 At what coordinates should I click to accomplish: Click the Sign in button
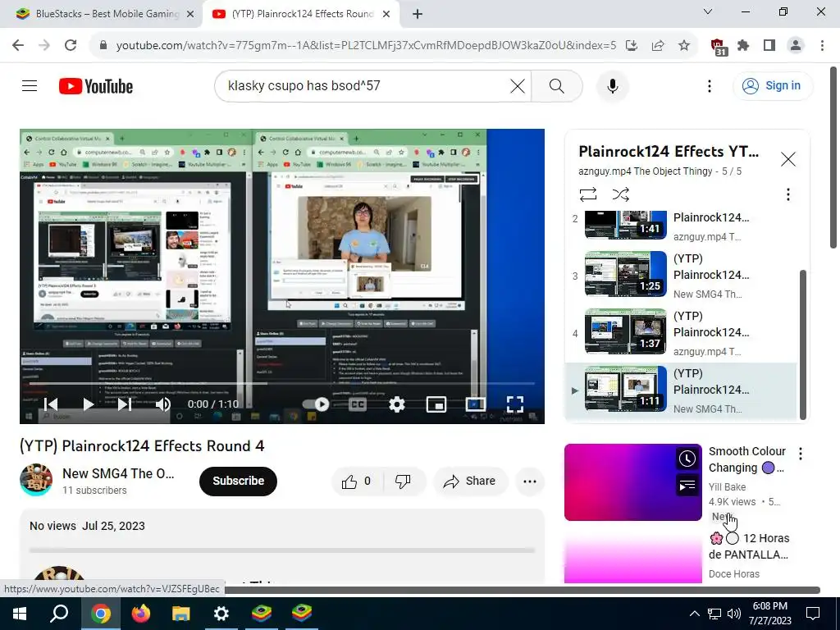pos(773,85)
